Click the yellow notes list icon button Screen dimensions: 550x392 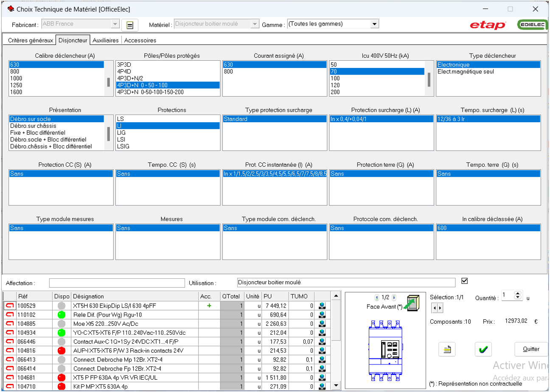click(446, 349)
